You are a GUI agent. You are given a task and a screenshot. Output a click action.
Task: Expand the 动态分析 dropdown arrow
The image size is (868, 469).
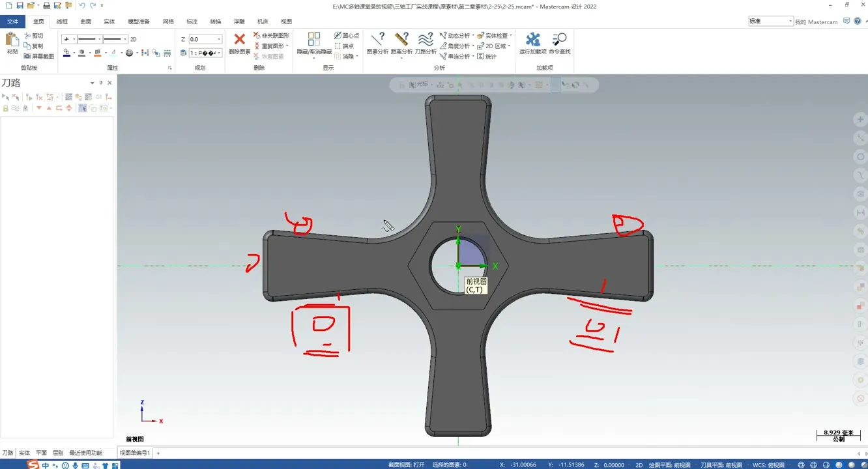[x=473, y=36]
